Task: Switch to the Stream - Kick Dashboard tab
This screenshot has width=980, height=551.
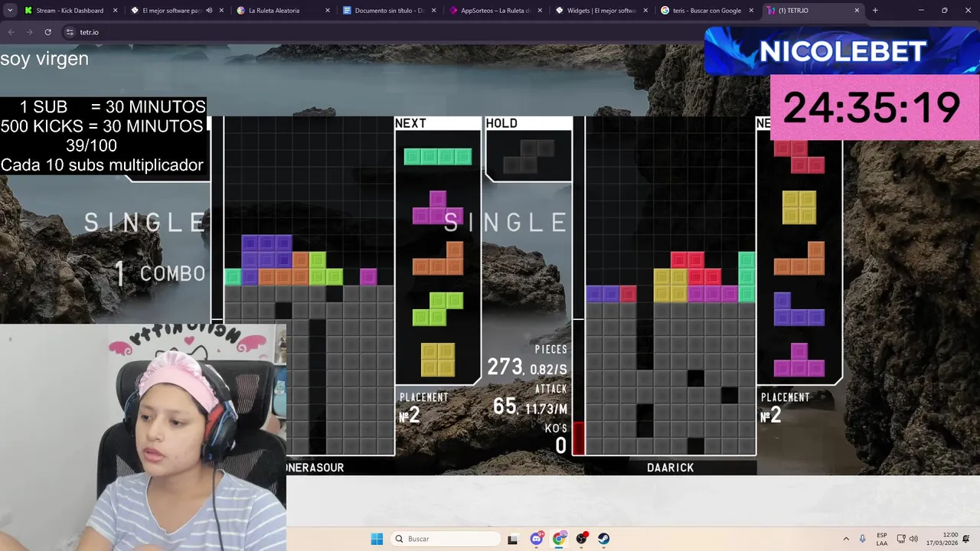Action: (69, 11)
